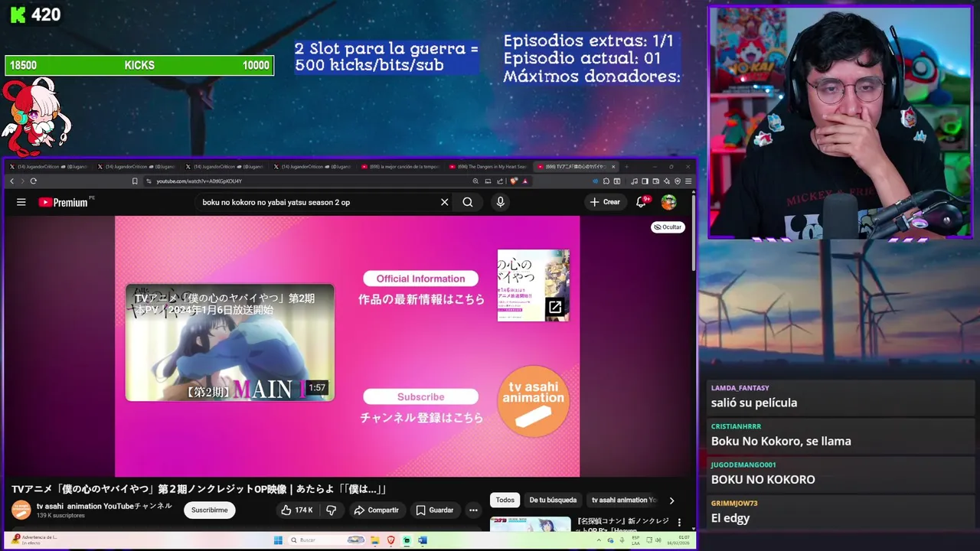Image resolution: width=980 pixels, height=551 pixels.
Task: Open Brave from the taskbar
Action: coord(391,540)
